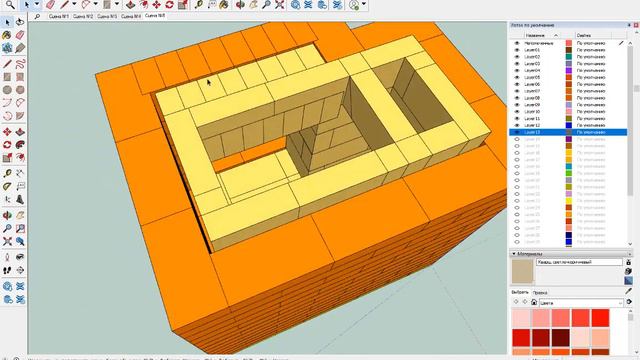The width and height of the screenshot is (640, 360).
Task: Open dropdown arrow next to Line tool
Action: [x=74, y=4]
